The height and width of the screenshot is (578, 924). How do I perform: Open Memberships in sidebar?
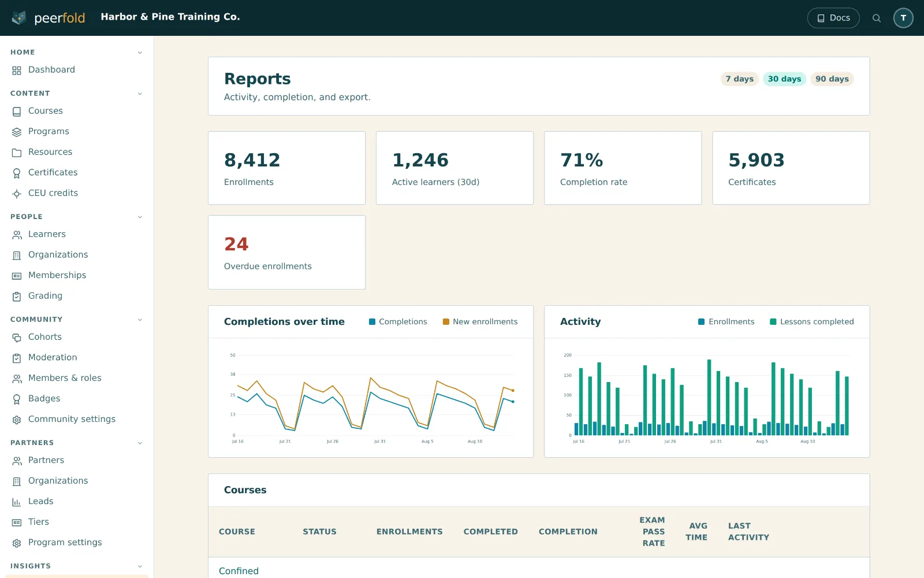(x=77, y=275)
